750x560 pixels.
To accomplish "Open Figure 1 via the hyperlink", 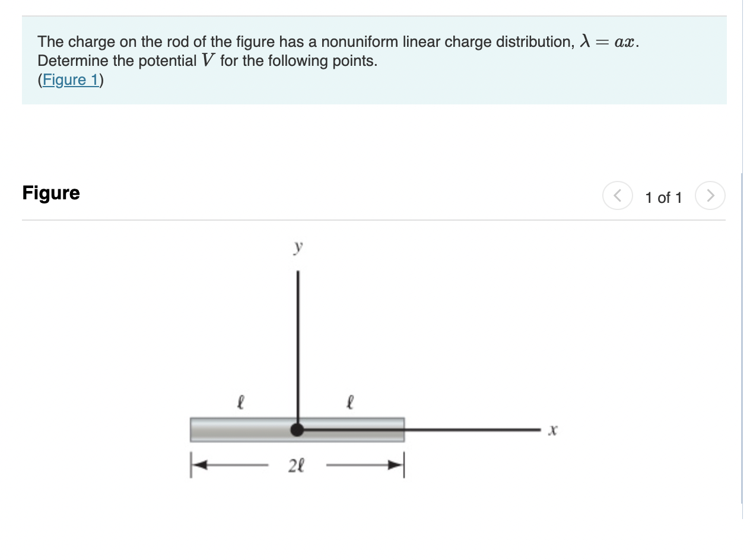I will point(69,79).
